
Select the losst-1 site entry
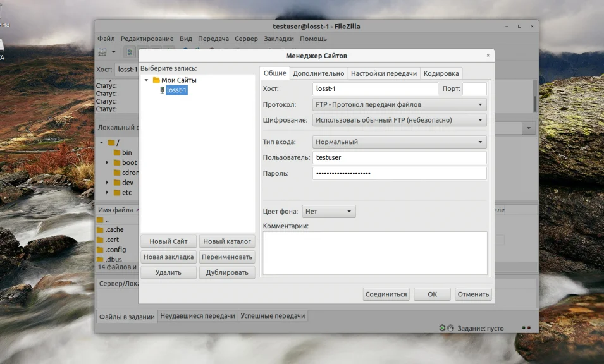177,90
